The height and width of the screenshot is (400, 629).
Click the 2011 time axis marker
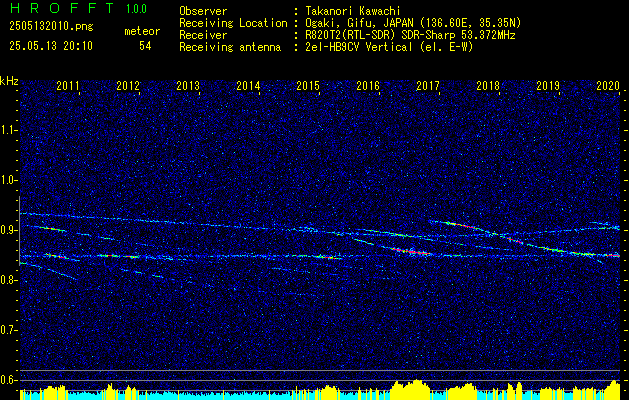pos(68,85)
